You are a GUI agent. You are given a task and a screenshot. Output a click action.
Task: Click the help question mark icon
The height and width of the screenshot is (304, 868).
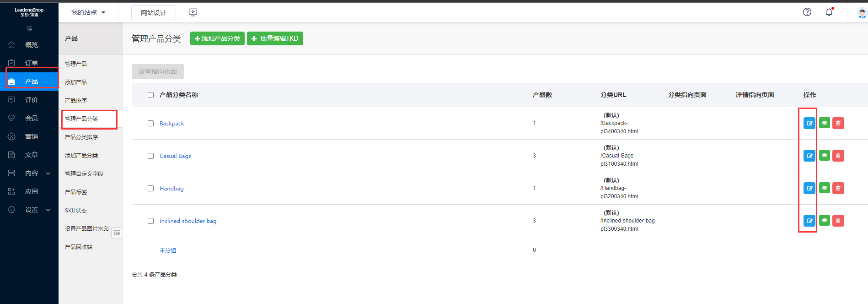(807, 12)
